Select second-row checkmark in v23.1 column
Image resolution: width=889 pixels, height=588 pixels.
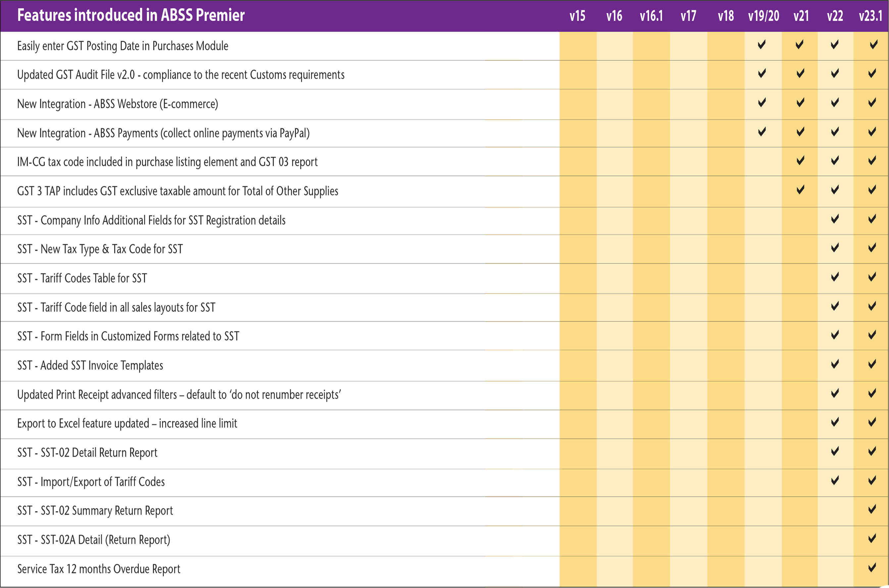[872, 73]
